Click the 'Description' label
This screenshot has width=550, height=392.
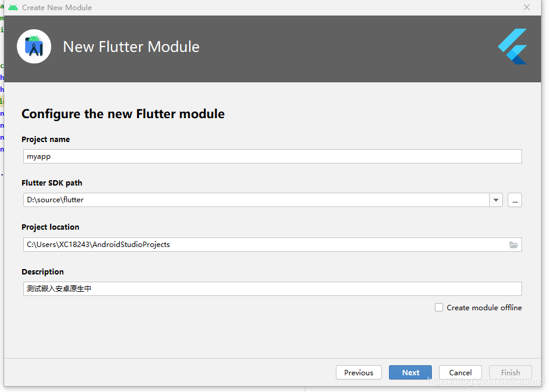click(43, 272)
